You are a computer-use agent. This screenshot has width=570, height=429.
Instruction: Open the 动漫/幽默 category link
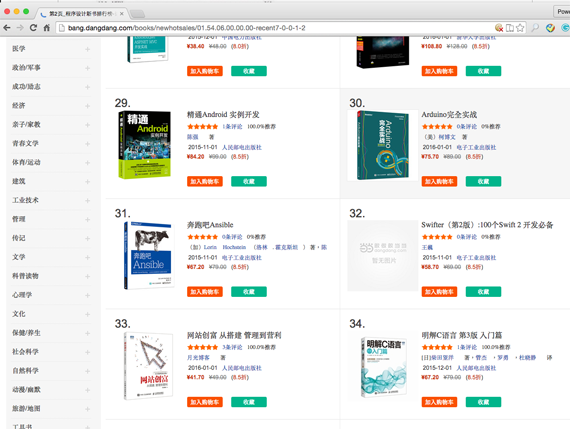(26, 389)
